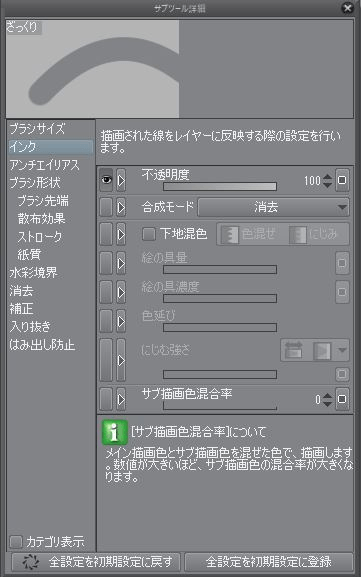This screenshot has height=577, width=361.
Task: Select the インク category
Action: click(51, 147)
